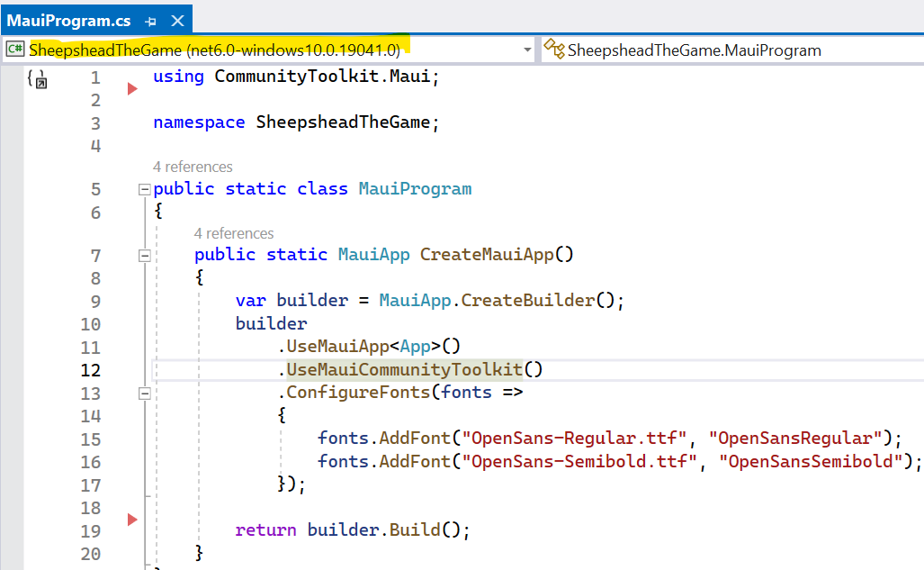The width and height of the screenshot is (924, 570).
Task: Click the class icon beside SheepsheadTheGame.MauiProgram
Action: [554, 49]
